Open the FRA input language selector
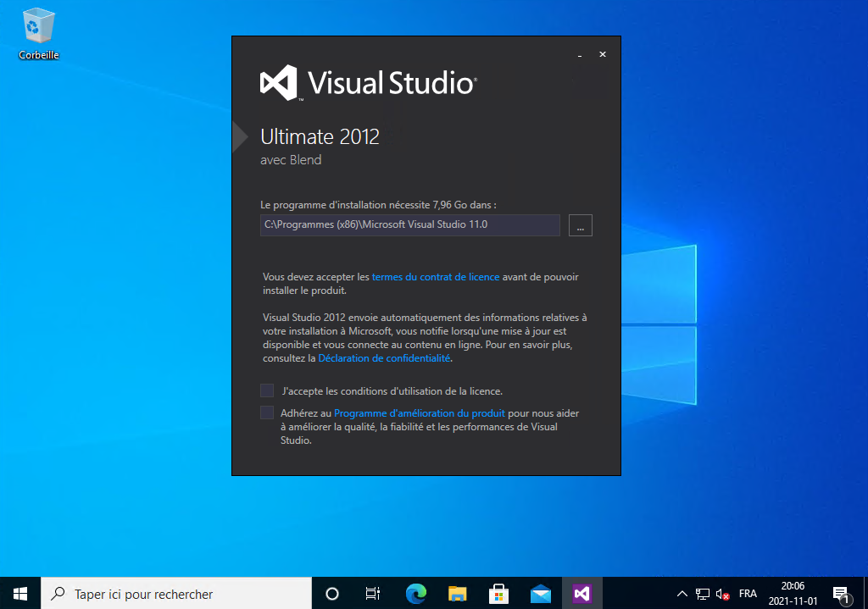The height and width of the screenshot is (609, 868). 748,594
